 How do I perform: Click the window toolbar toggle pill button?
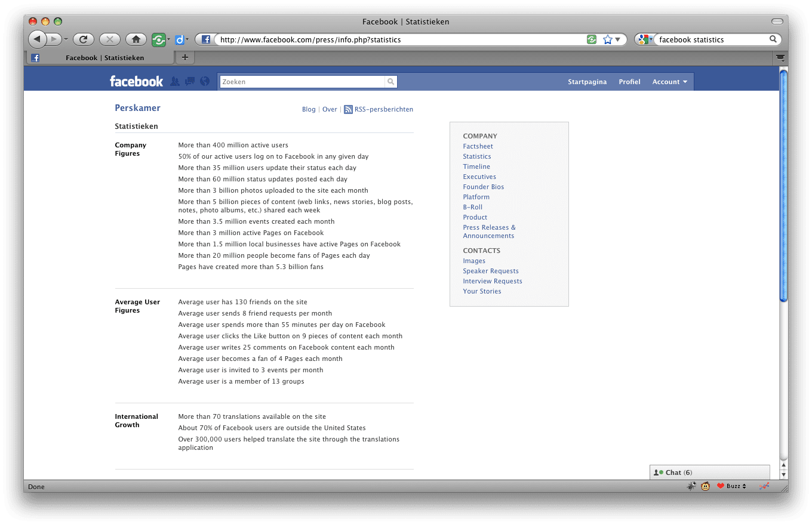(x=777, y=21)
